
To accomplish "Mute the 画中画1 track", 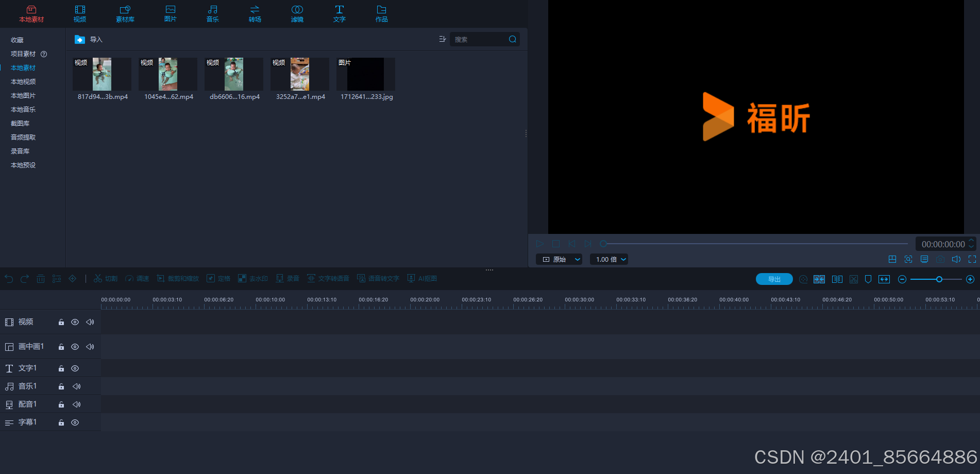I will click(x=90, y=347).
